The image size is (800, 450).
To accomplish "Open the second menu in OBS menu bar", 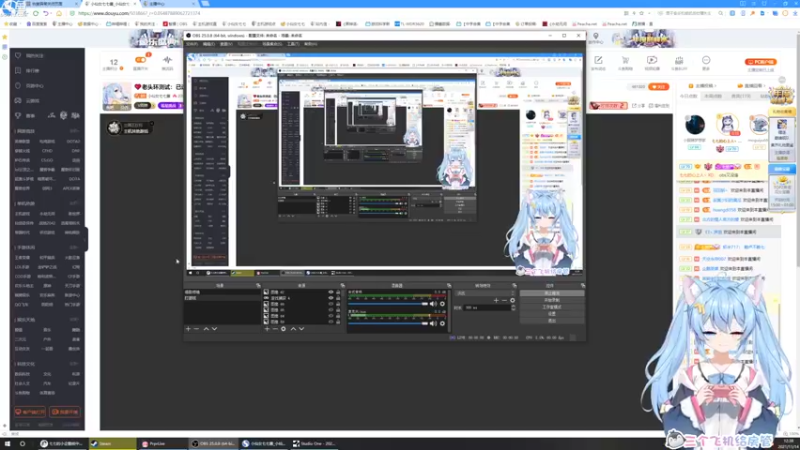I will [x=209, y=44].
